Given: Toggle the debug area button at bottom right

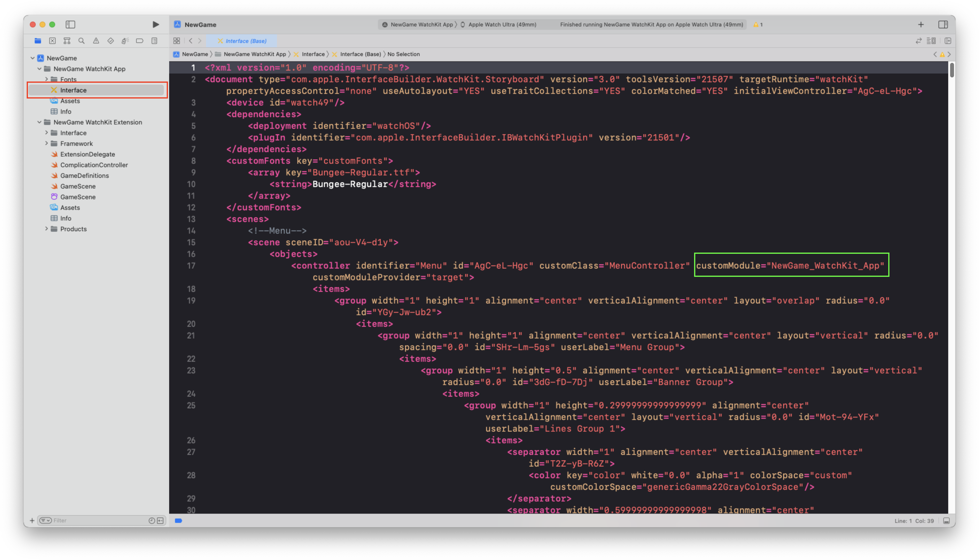Looking at the screenshot, I should pos(946,521).
